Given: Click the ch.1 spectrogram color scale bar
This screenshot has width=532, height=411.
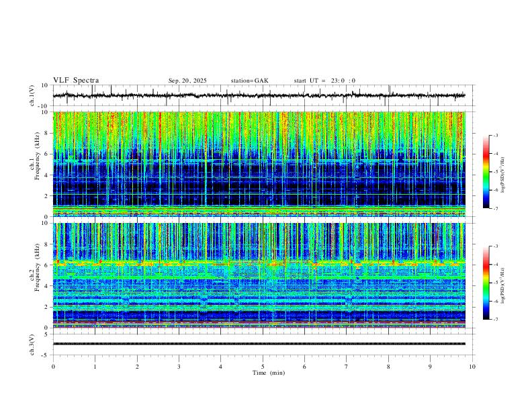Looking at the screenshot, I should [x=486, y=172].
